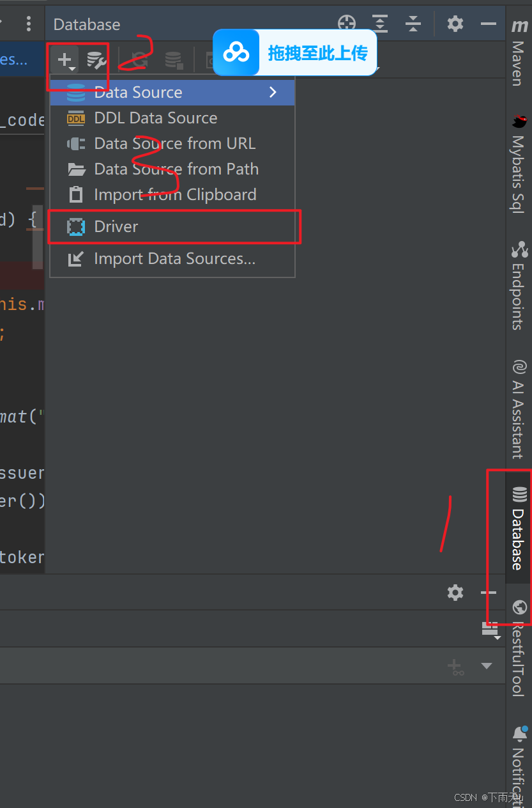Viewport: 532px width, 808px height.
Task: Select the Driver menu item
Action: (172, 226)
